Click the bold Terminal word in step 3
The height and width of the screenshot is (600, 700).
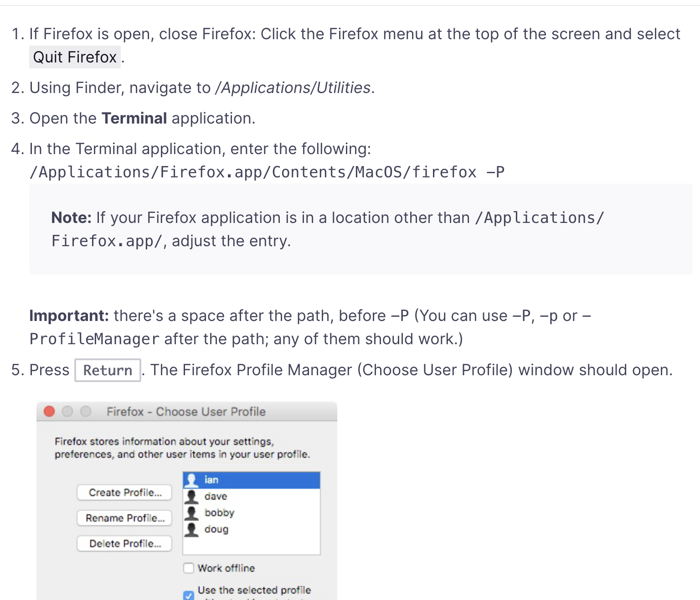(134, 118)
